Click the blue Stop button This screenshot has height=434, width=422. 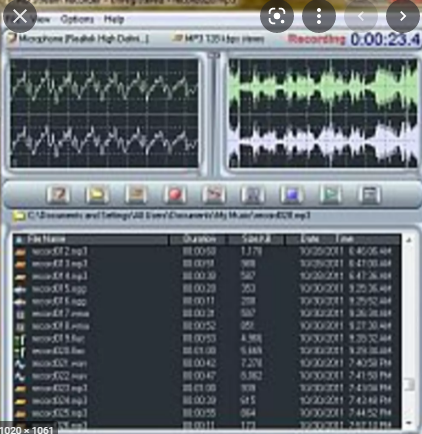[x=292, y=194]
